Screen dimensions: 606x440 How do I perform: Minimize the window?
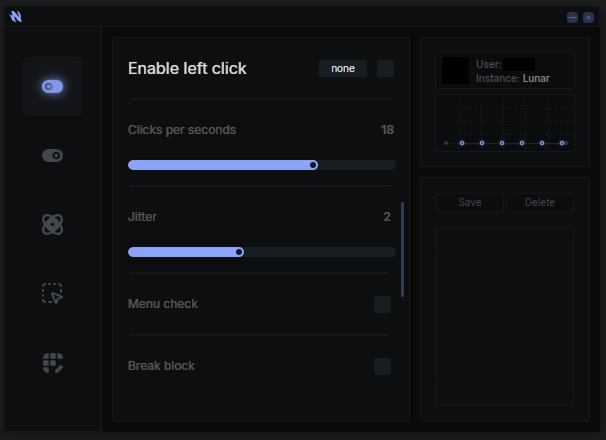coord(572,17)
